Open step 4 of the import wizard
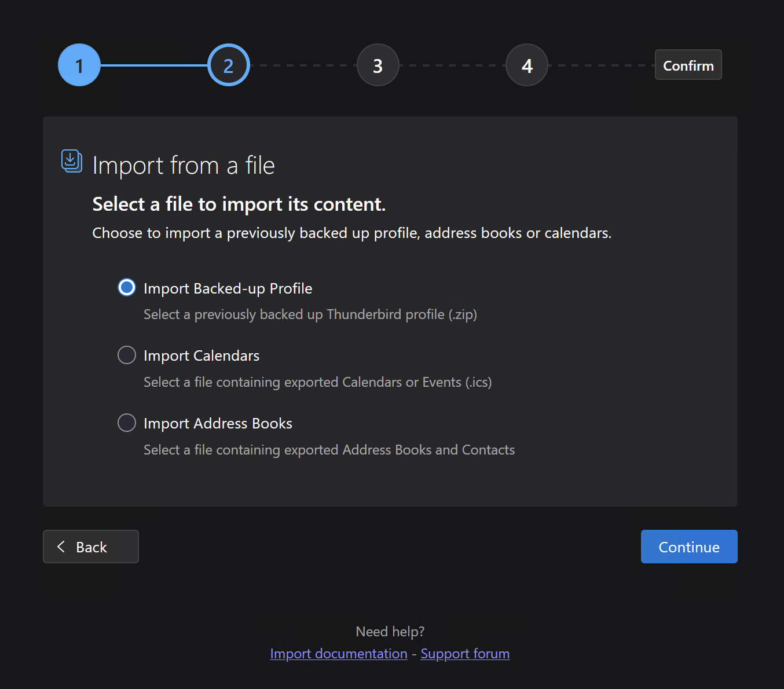The height and width of the screenshot is (689, 784). (526, 65)
